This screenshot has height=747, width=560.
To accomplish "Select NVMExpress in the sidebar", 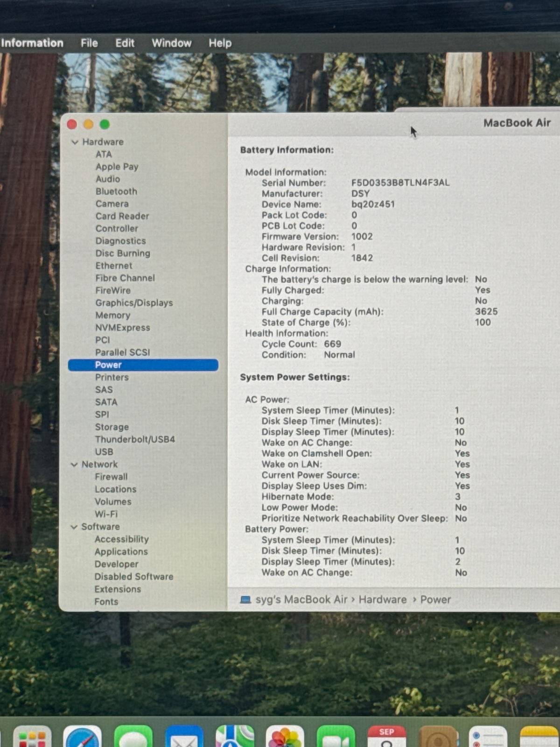I will [x=123, y=328].
